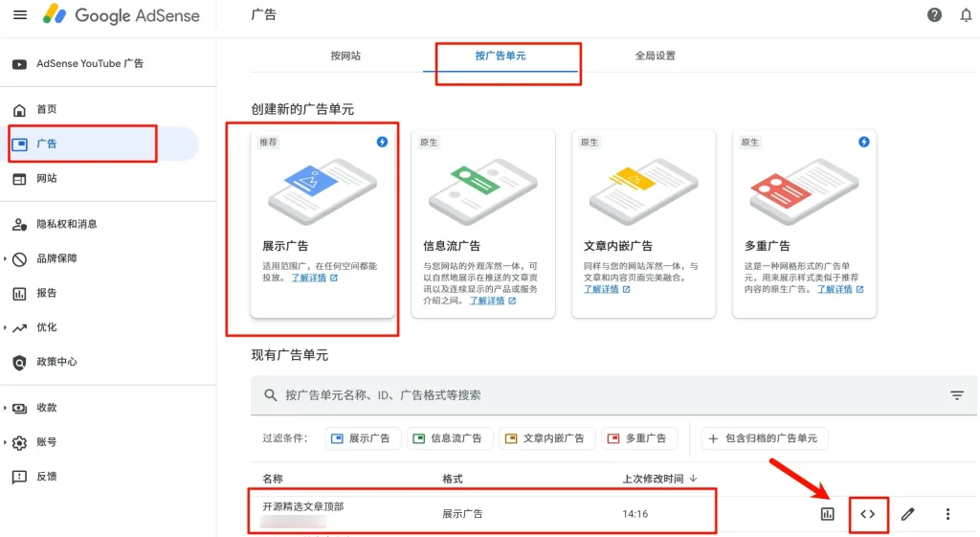980x537 pixels.
Task: Click the pencil edit icon
Action: click(x=907, y=514)
